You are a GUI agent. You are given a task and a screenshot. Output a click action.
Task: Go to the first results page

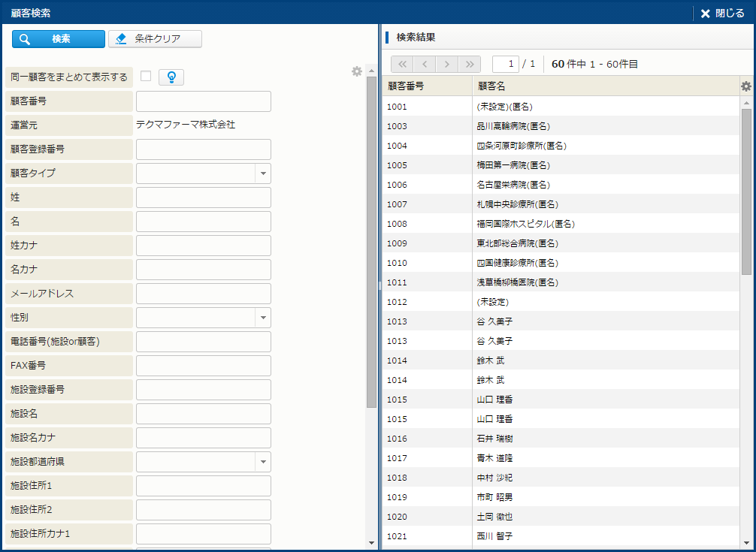click(402, 64)
